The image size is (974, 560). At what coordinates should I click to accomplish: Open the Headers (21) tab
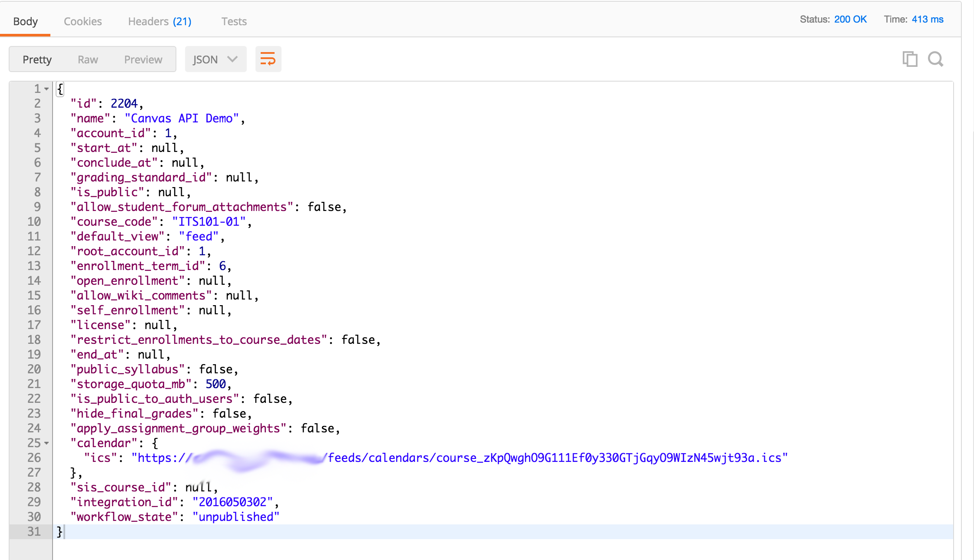pyautogui.click(x=159, y=21)
